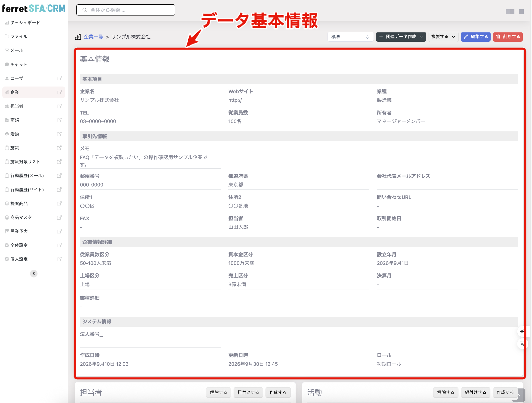Click external link icon beside 活動 menu
Viewport: 532px width, 403px height.
pos(59,134)
